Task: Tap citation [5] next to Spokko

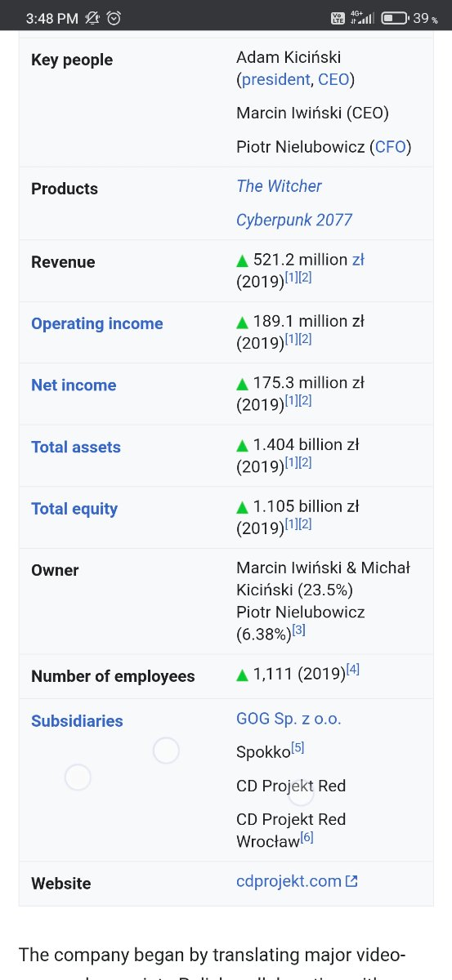Action: tap(298, 747)
